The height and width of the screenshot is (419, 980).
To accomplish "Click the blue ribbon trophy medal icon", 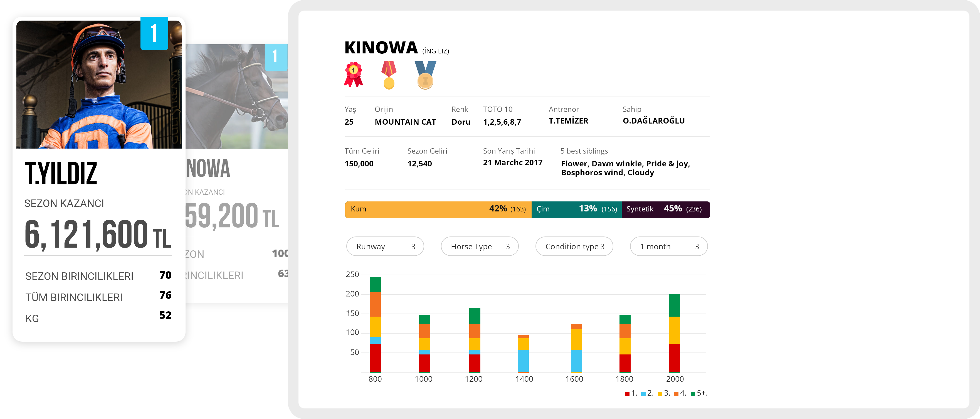I will 425,75.
